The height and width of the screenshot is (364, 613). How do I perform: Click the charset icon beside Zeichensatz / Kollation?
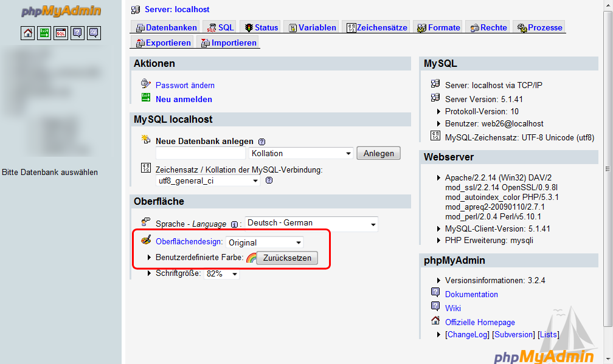pos(146,168)
